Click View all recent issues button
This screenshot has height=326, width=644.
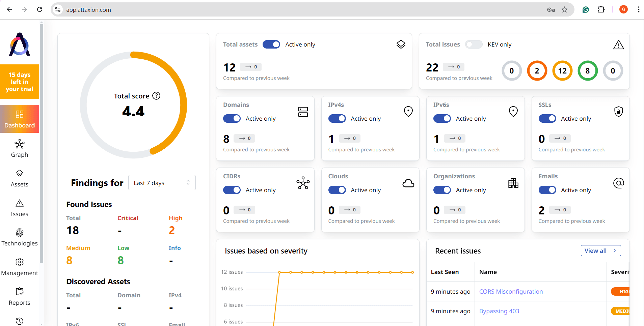click(600, 251)
